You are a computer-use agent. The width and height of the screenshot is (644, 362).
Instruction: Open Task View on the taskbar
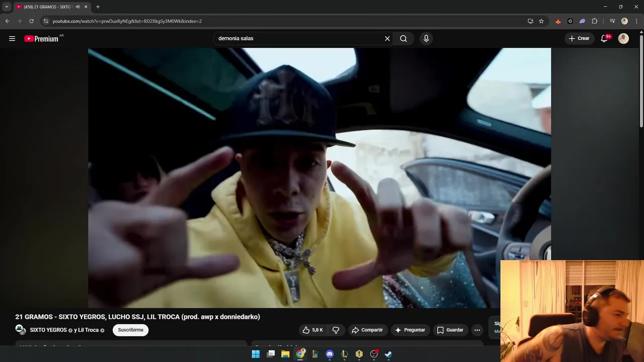[271, 354]
